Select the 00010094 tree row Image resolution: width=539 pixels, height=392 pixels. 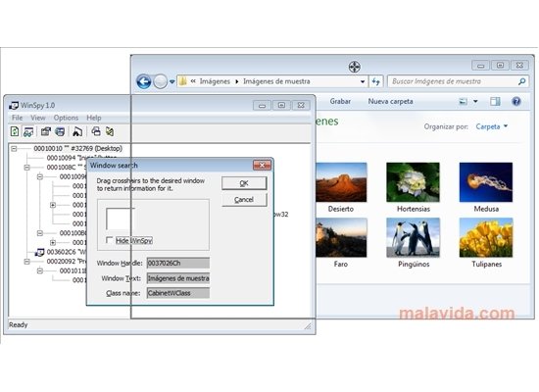pyautogui.click(x=67, y=158)
